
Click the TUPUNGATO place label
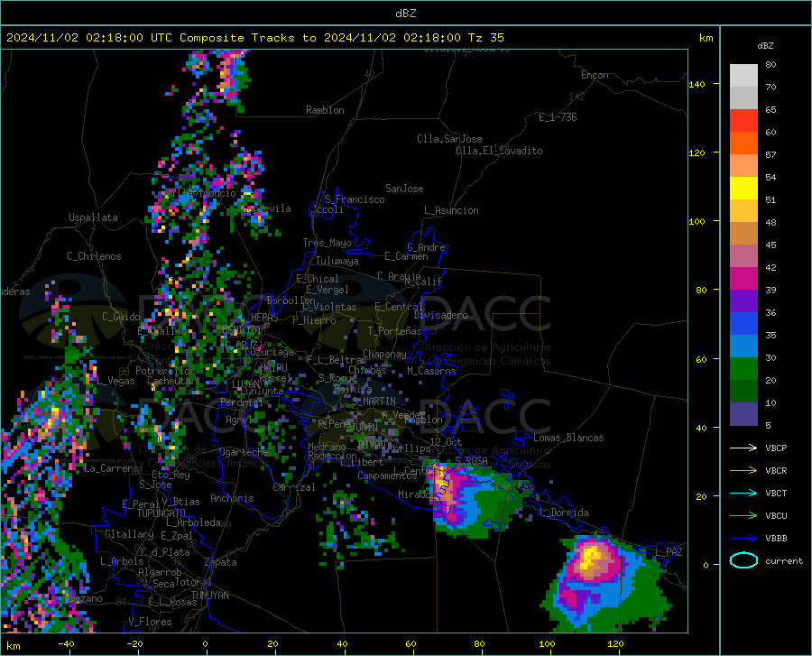pyautogui.click(x=161, y=513)
